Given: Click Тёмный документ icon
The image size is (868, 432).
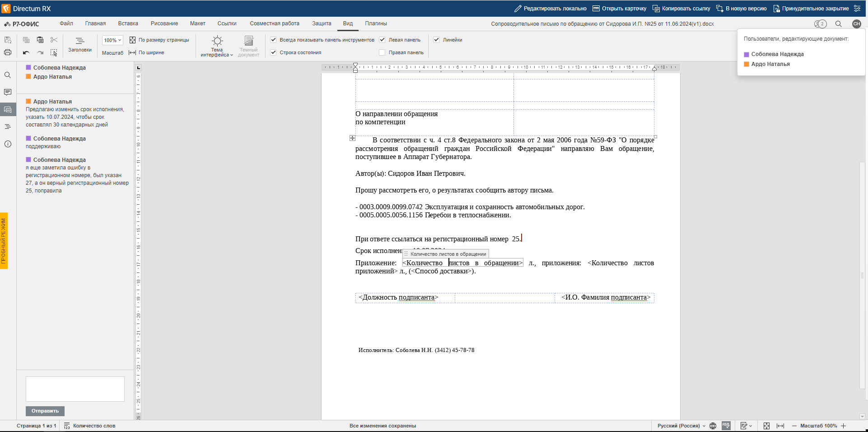Looking at the screenshot, I should click(x=248, y=46).
